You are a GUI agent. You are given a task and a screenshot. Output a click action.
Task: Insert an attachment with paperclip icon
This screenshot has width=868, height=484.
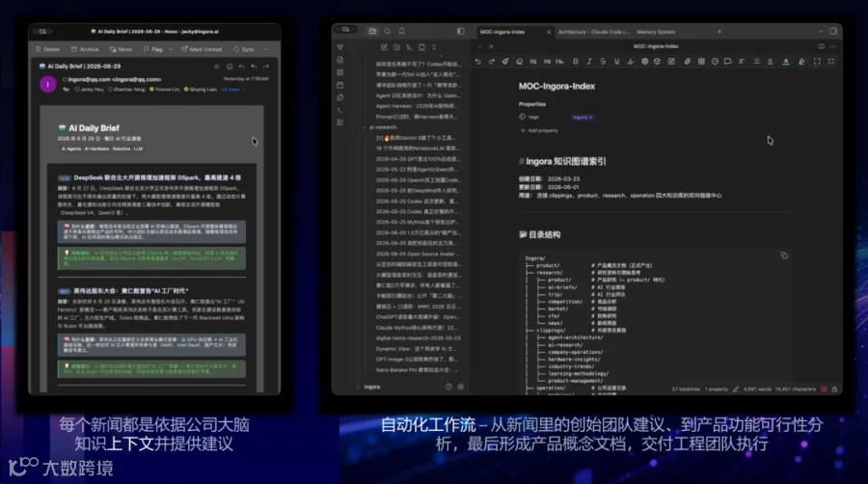click(x=687, y=62)
